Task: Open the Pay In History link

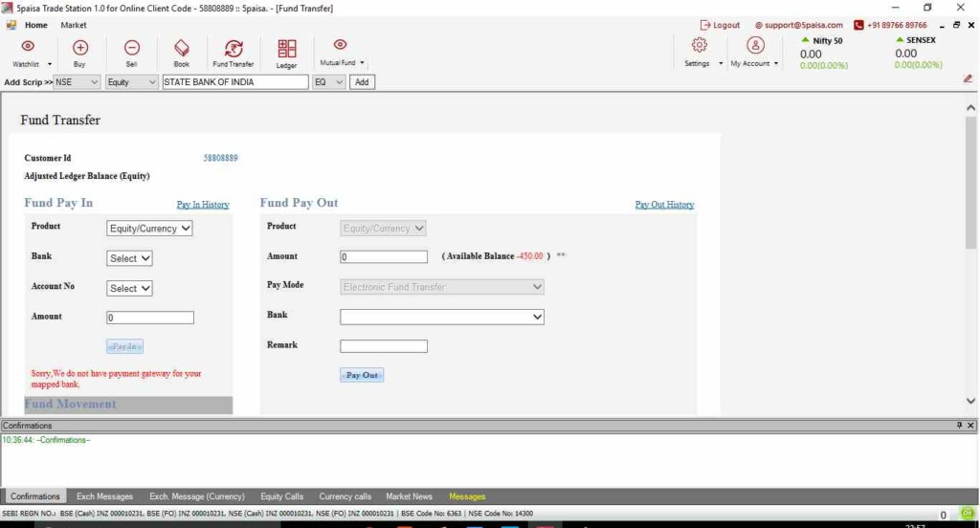Action: pos(203,205)
